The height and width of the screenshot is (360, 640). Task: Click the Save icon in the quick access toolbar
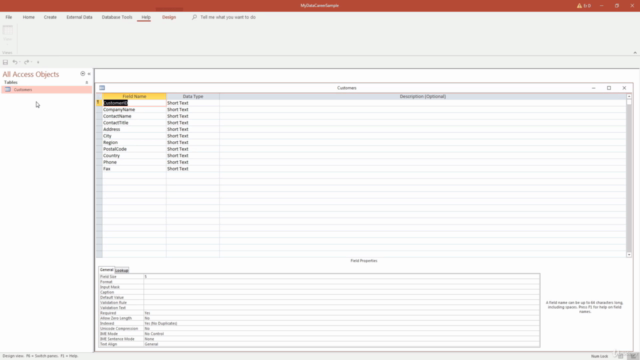(x=5, y=62)
